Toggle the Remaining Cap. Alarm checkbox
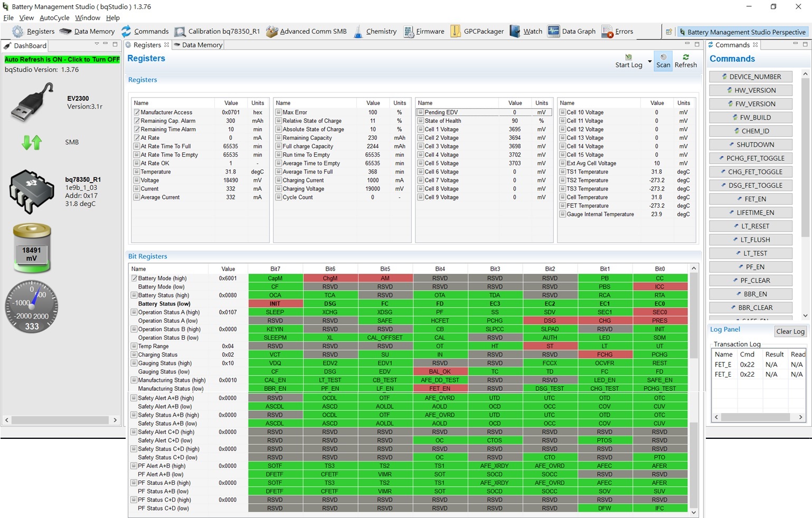This screenshot has height=518, width=812. coord(137,121)
